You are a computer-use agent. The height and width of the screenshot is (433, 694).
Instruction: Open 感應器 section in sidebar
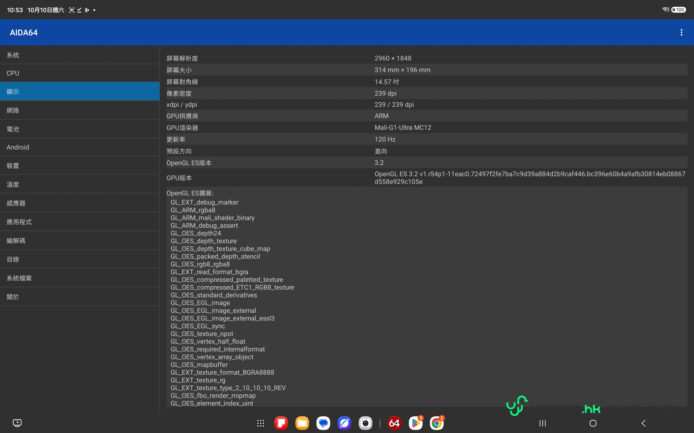pos(80,203)
